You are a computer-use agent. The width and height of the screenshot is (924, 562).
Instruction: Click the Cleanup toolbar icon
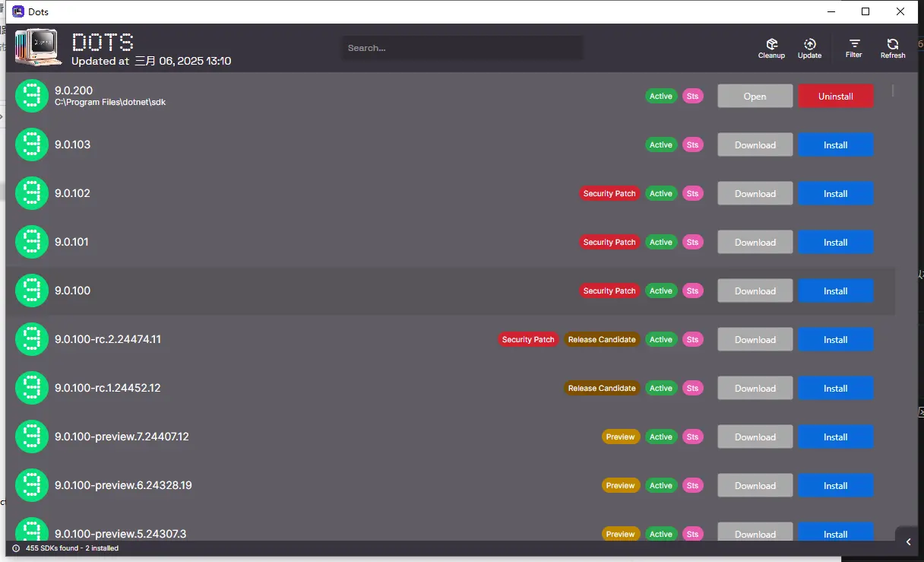coord(771,48)
